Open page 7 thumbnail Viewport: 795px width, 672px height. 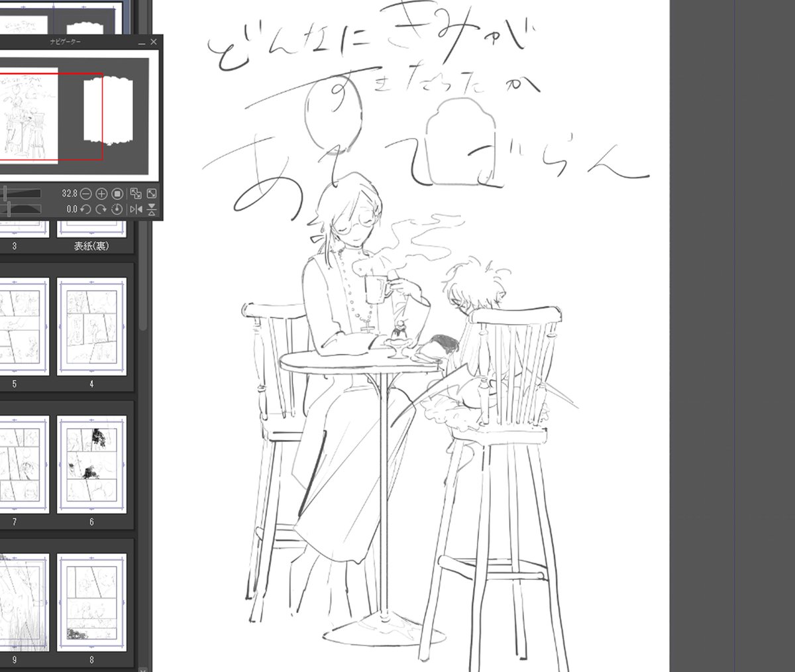25,464
